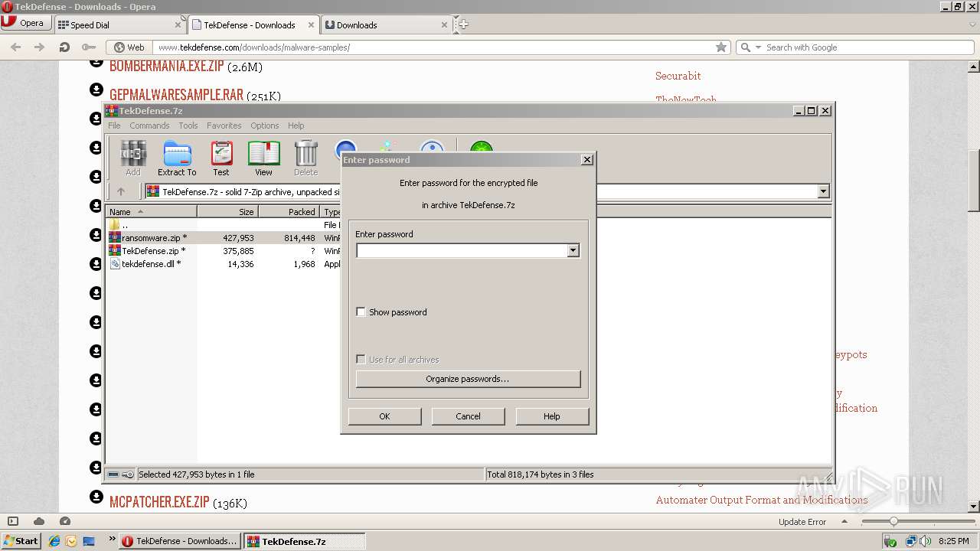Open the BOMBERMANIA.EXE.ZIP download link
Screen dimensions: 980x551
pyautogui.click(x=166, y=67)
